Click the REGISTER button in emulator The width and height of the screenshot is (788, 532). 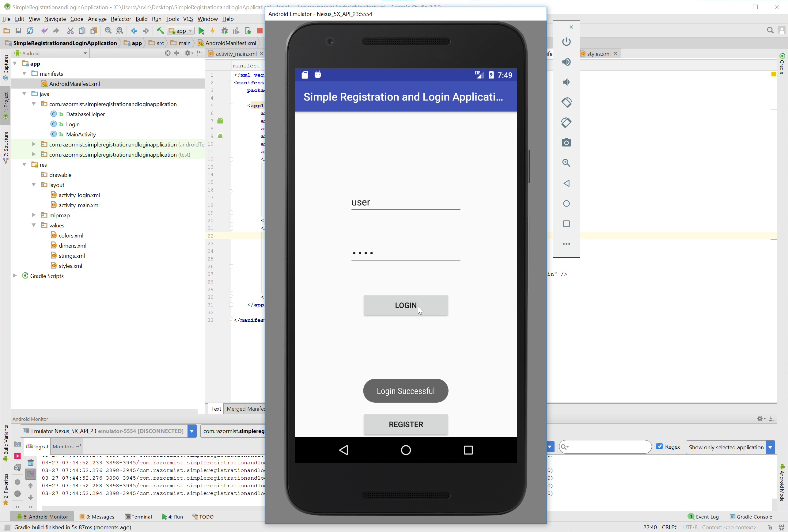(x=406, y=424)
